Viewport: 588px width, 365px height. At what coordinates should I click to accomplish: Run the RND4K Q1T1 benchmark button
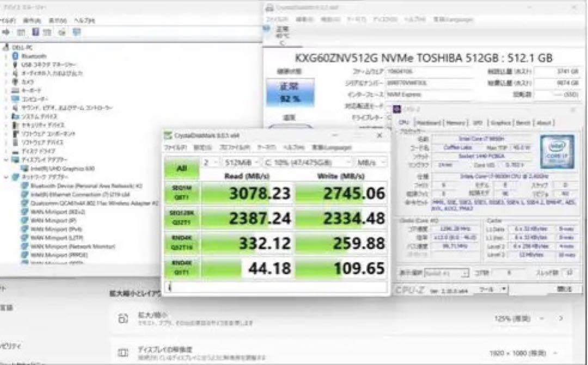point(182,268)
